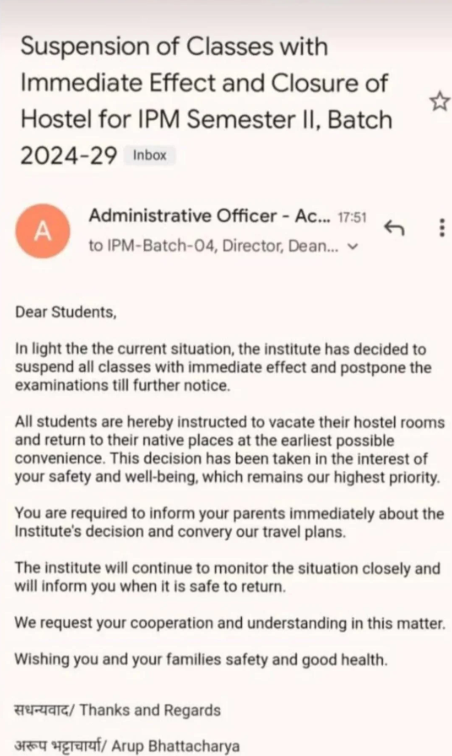Tap the reply arrow icon
The height and width of the screenshot is (756, 452).
coord(394,228)
